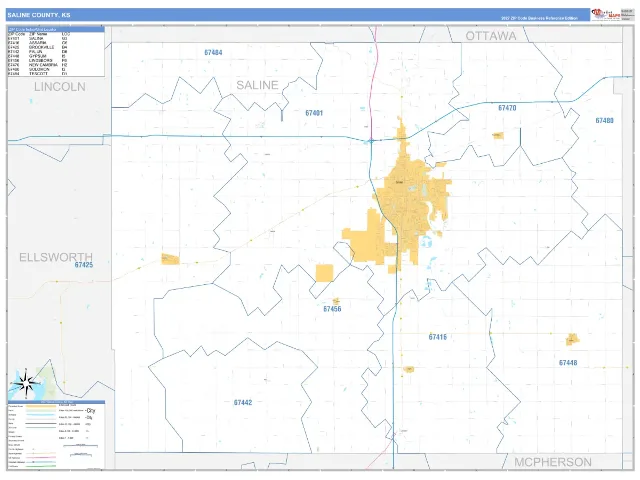Click the Saline County, KS title

click(x=39, y=15)
